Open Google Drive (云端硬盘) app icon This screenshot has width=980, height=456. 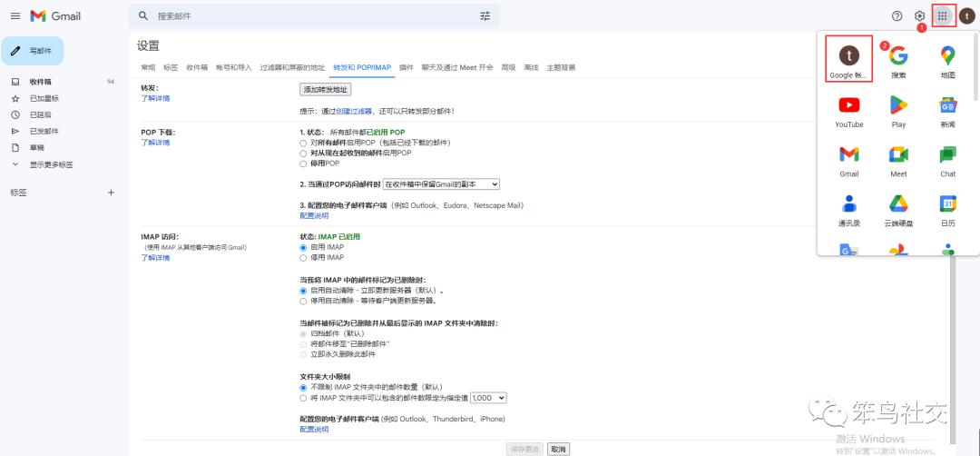tap(898, 209)
